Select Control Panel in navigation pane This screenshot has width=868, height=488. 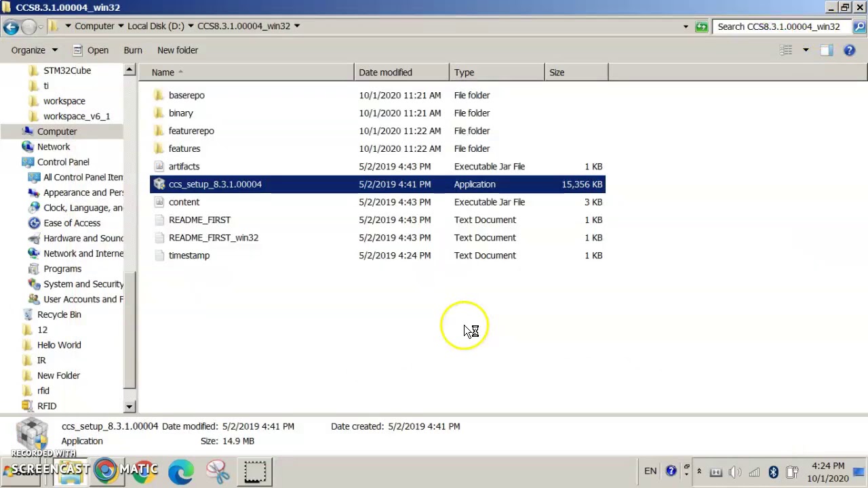click(x=63, y=162)
